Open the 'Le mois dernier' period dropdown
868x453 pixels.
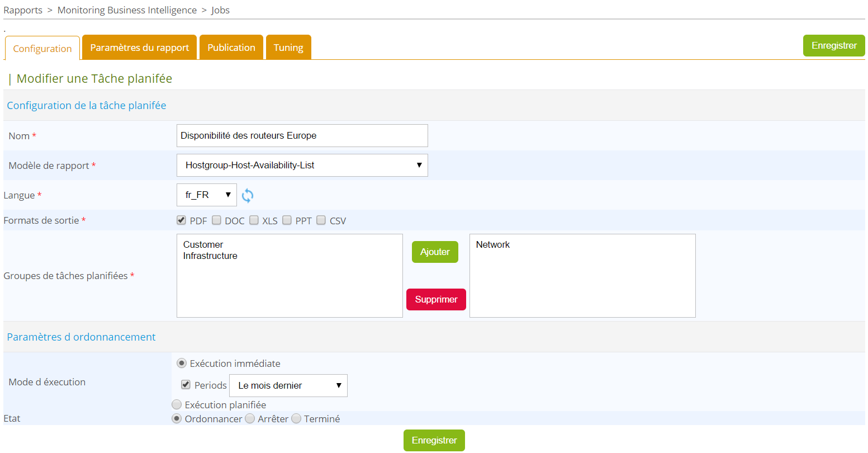pyautogui.click(x=288, y=386)
